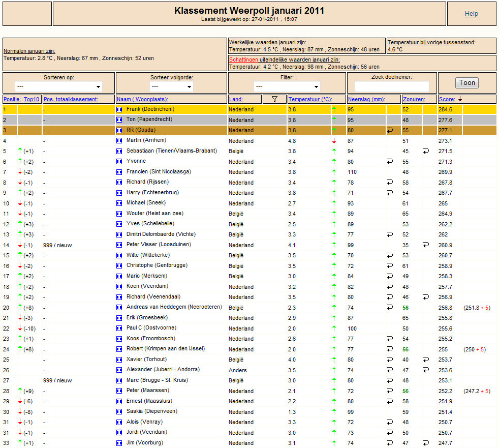This screenshot has height=448, width=499.
Task: Click blue info icon beside Saskia (Diepenveen)
Action: (x=119, y=412)
